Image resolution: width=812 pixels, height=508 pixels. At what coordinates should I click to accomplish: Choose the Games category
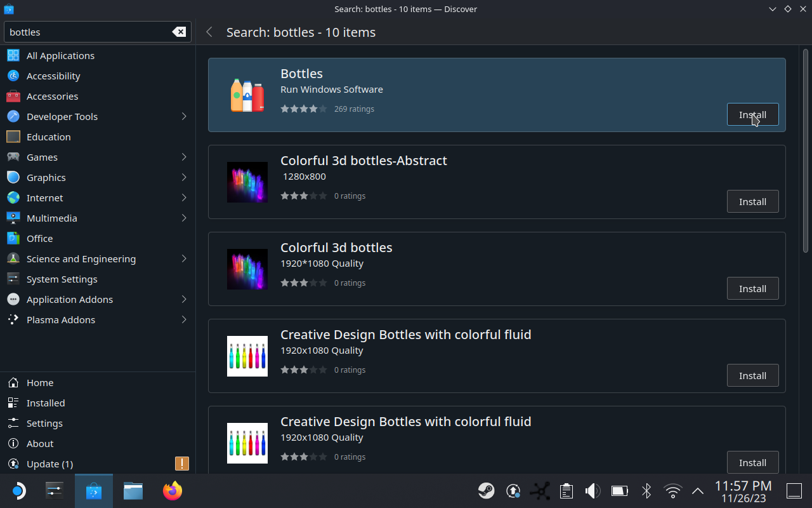coord(98,157)
